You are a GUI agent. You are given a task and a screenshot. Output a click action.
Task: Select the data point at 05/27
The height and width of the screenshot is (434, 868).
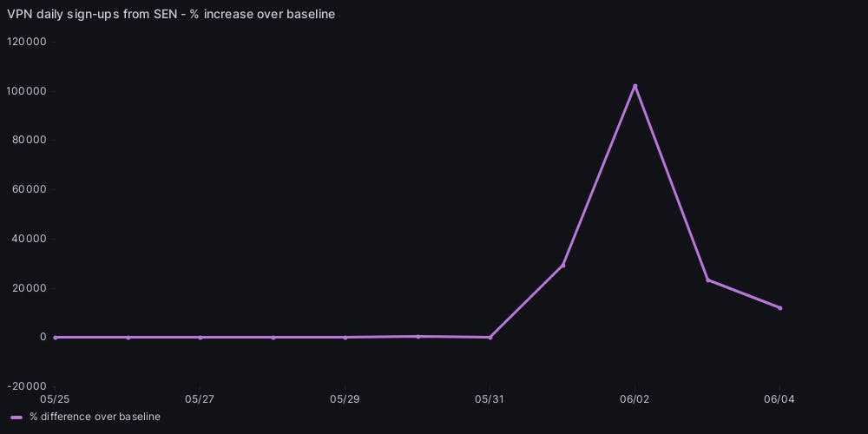coord(200,337)
